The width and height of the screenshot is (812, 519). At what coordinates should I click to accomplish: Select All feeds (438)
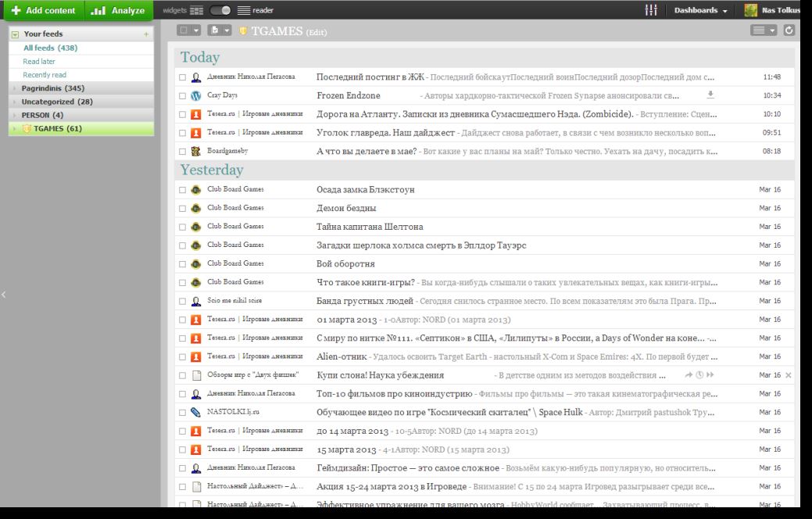click(x=50, y=48)
